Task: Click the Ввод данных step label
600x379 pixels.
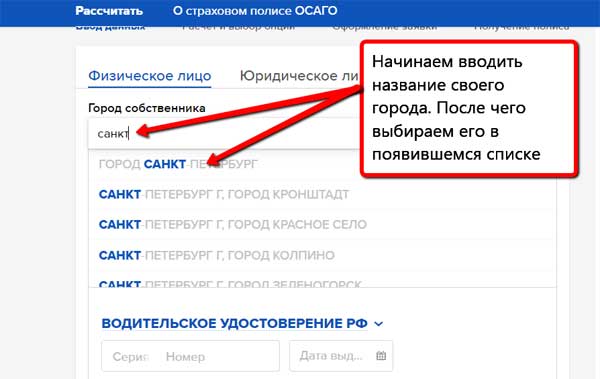Action: coord(110,28)
